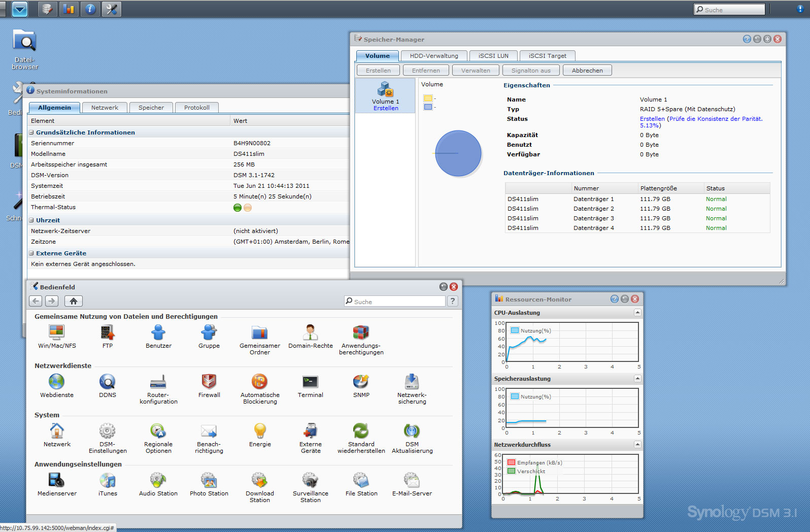810x532 pixels.
Task: Open DSM-Einstellungen gear icon
Action: click(x=108, y=439)
